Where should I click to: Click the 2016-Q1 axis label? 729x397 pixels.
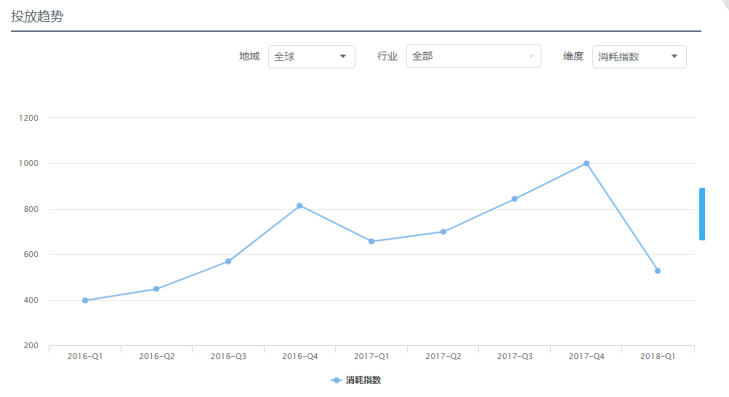click(85, 357)
